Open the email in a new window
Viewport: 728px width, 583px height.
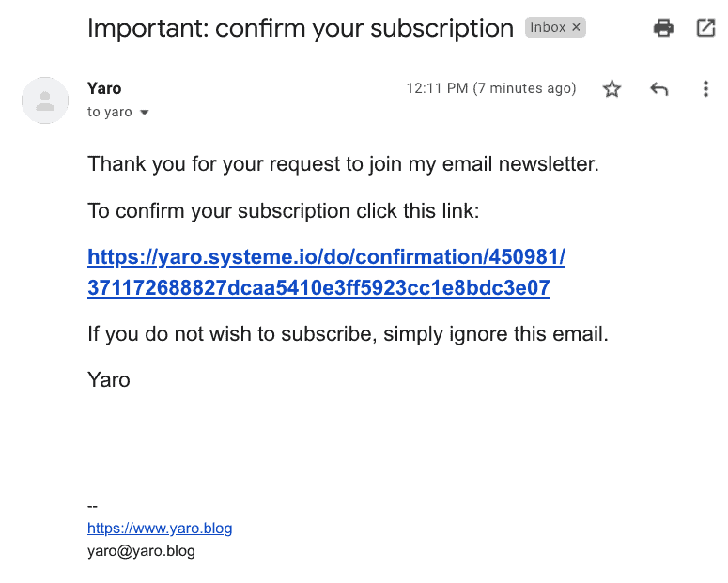click(x=705, y=28)
